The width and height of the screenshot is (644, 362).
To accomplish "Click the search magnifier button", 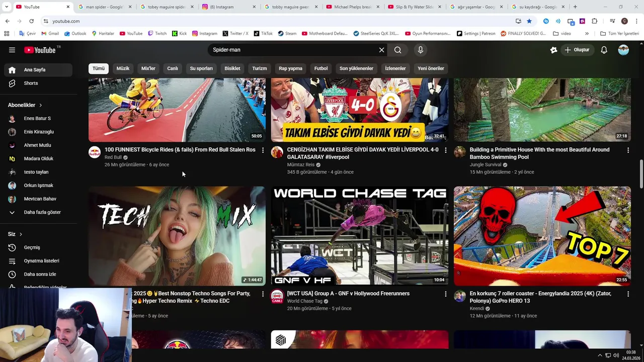I will tap(398, 50).
